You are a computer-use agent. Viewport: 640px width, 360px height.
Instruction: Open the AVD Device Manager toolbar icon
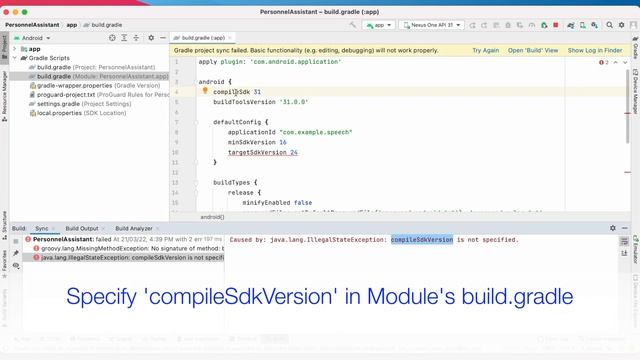(582, 25)
